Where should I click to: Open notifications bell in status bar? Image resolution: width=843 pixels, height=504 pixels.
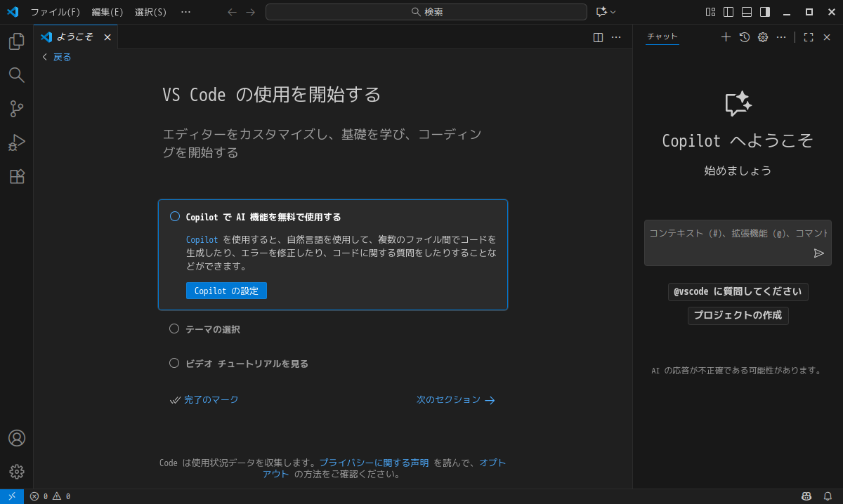coord(828,496)
